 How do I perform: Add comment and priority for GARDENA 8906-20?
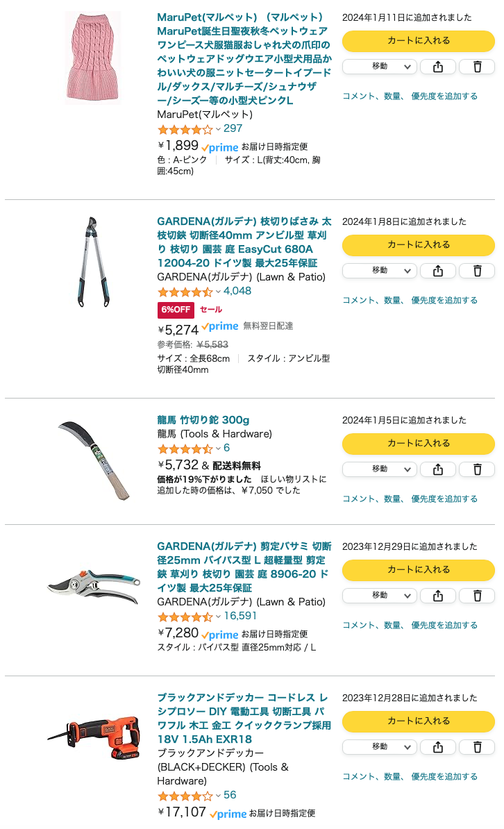coord(410,625)
